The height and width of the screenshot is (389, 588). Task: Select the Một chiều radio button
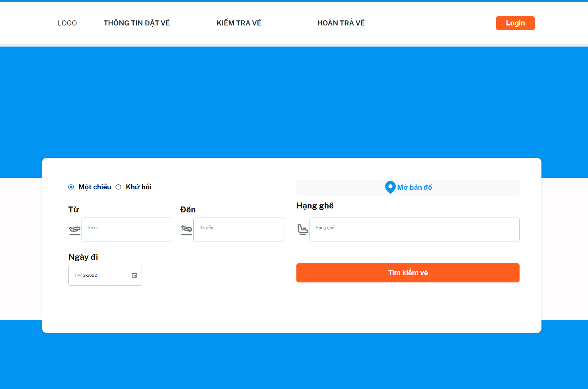click(71, 187)
